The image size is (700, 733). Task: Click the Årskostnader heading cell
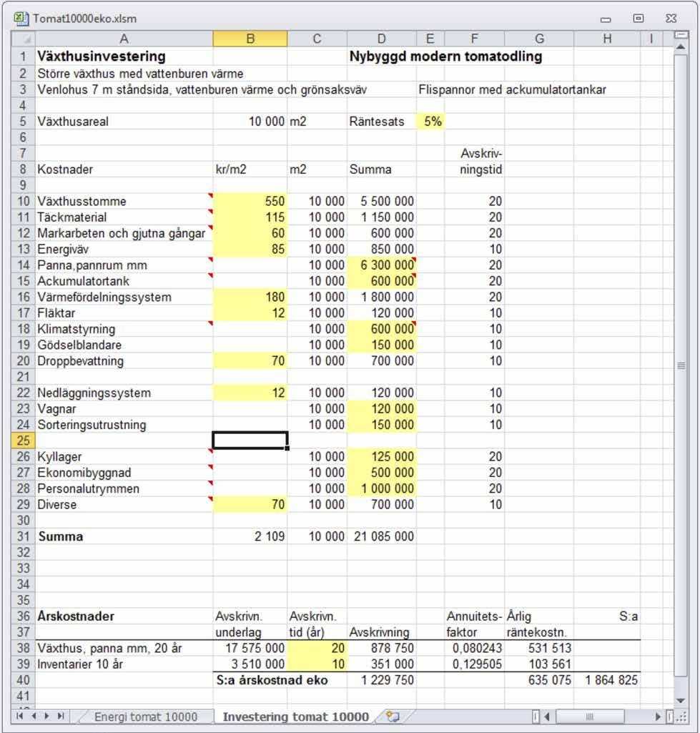[x=124, y=616]
